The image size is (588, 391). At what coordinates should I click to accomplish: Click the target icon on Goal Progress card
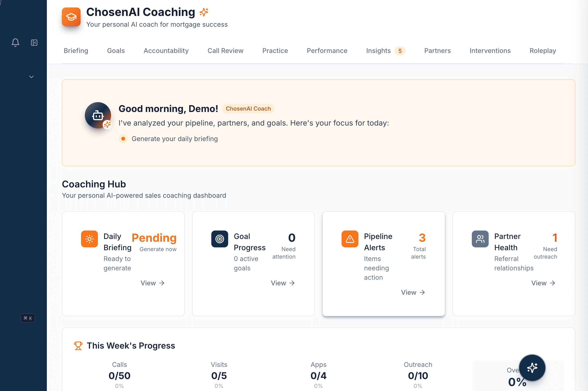coord(220,239)
